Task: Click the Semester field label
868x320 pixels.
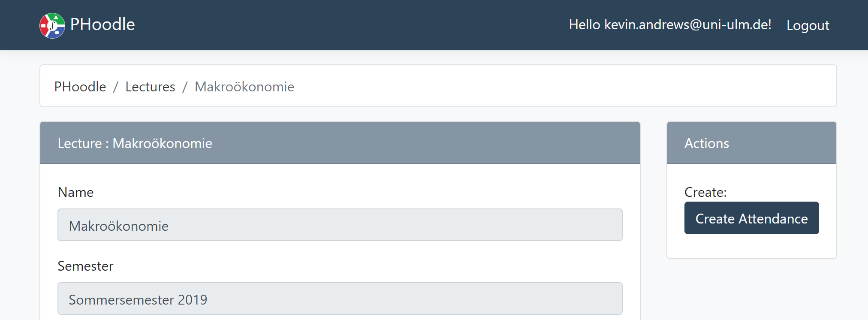Action: (x=85, y=266)
